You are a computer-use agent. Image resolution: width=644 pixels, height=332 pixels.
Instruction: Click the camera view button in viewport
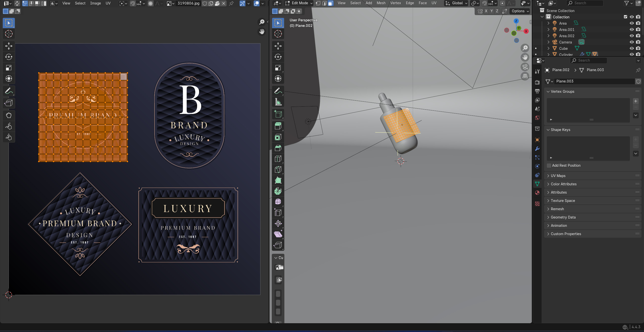pos(525,67)
